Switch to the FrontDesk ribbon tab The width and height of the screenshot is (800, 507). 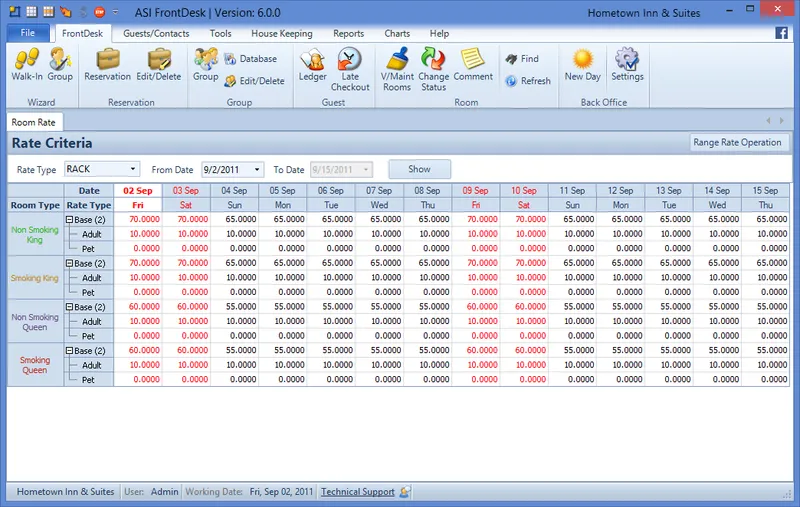[x=82, y=34]
